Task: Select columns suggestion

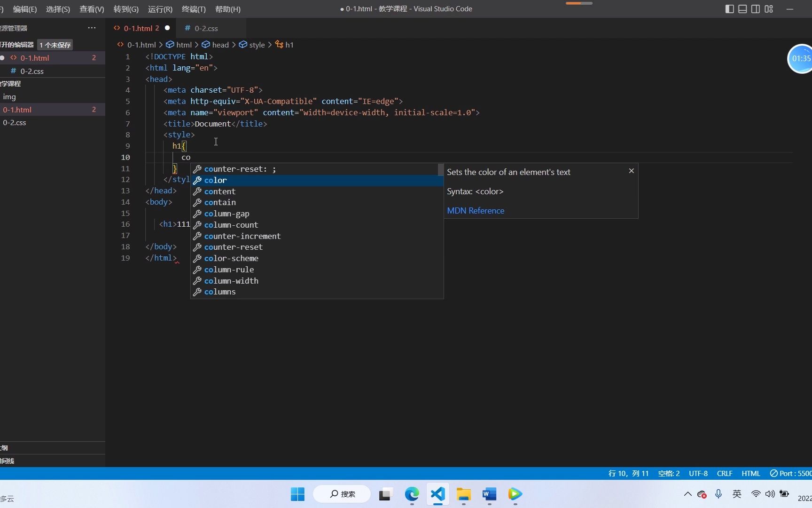Action: (x=317, y=292)
